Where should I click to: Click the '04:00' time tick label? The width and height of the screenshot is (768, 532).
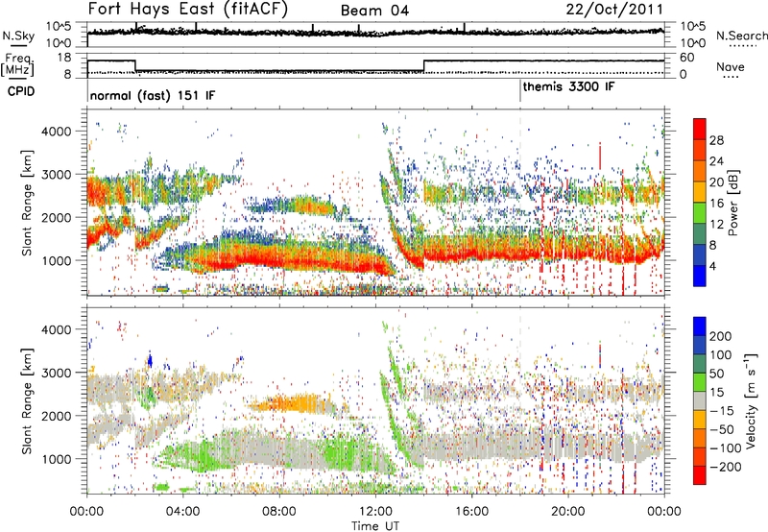pos(183,512)
